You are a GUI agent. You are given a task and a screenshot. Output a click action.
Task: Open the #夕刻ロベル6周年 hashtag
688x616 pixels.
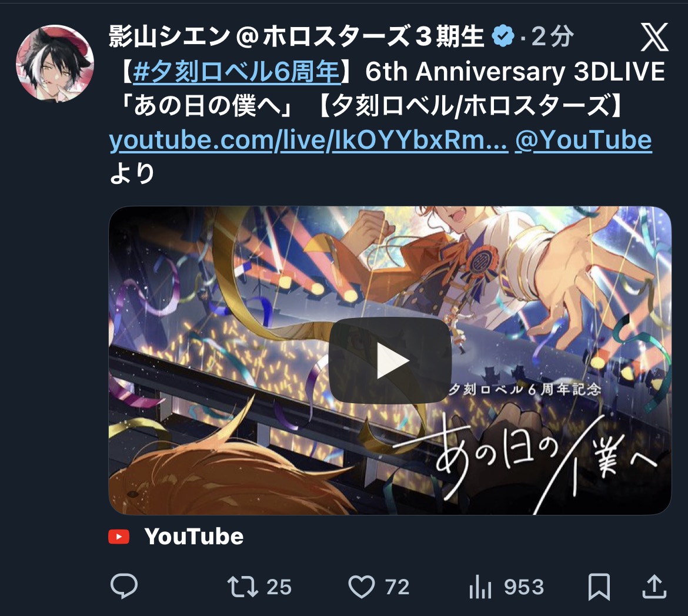click(x=236, y=72)
